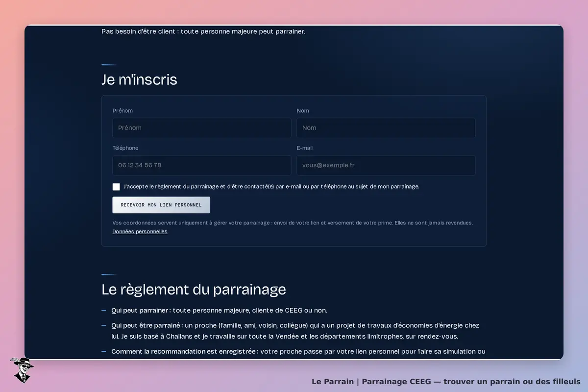
Task: Click the Je m'inscris heading
Action: pyautogui.click(x=139, y=79)
